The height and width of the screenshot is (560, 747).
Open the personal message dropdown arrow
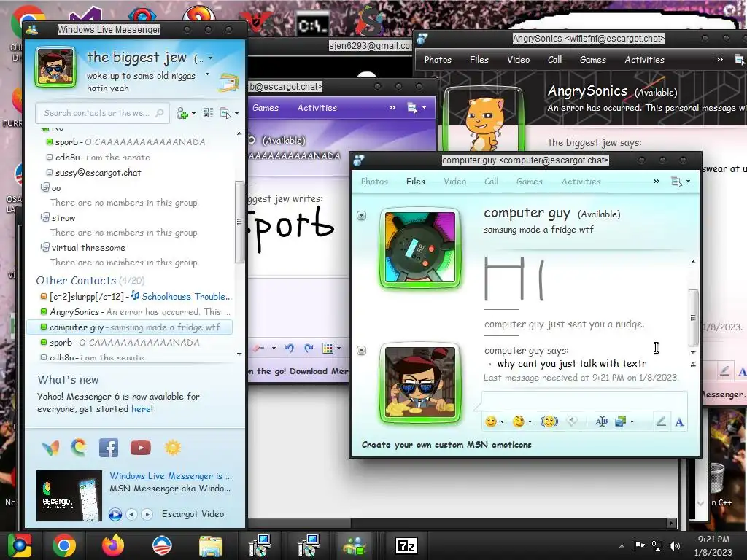(x=207, y=74)
